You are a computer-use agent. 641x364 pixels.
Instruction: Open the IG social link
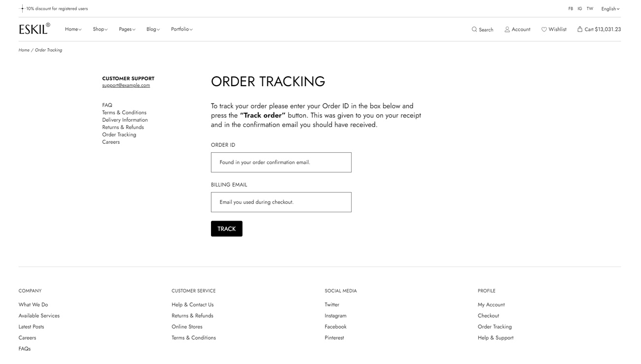580,9
